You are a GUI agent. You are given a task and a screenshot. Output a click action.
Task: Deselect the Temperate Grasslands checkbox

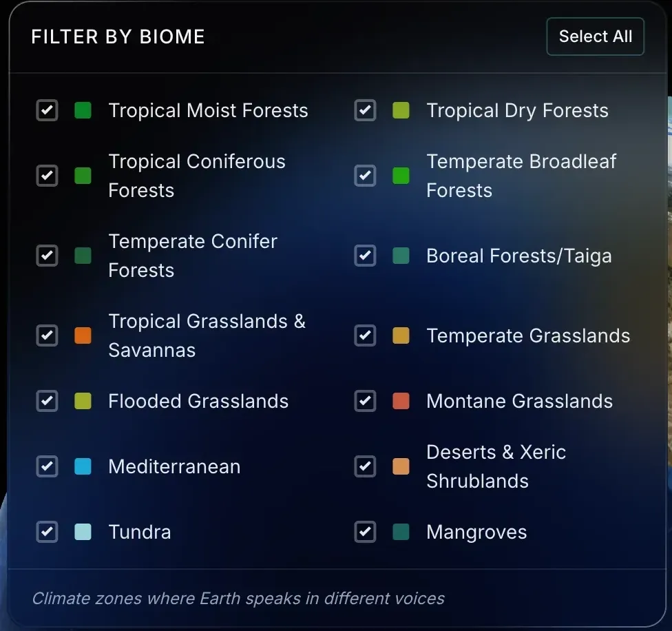click(x=365, y=335)
